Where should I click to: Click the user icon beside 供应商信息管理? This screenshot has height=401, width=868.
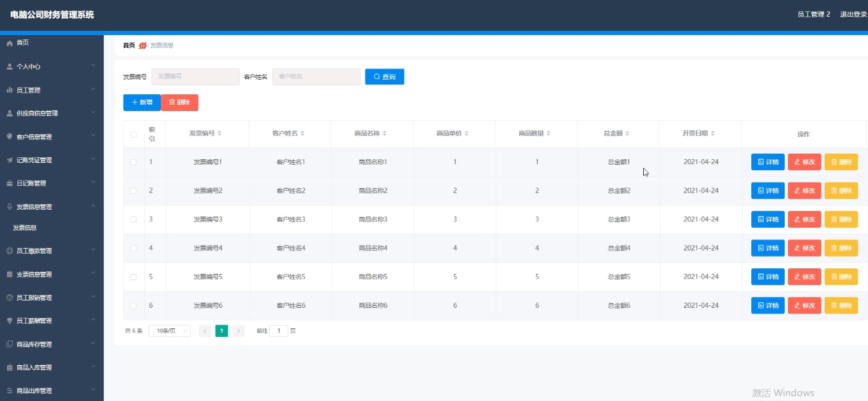point(9,114)
